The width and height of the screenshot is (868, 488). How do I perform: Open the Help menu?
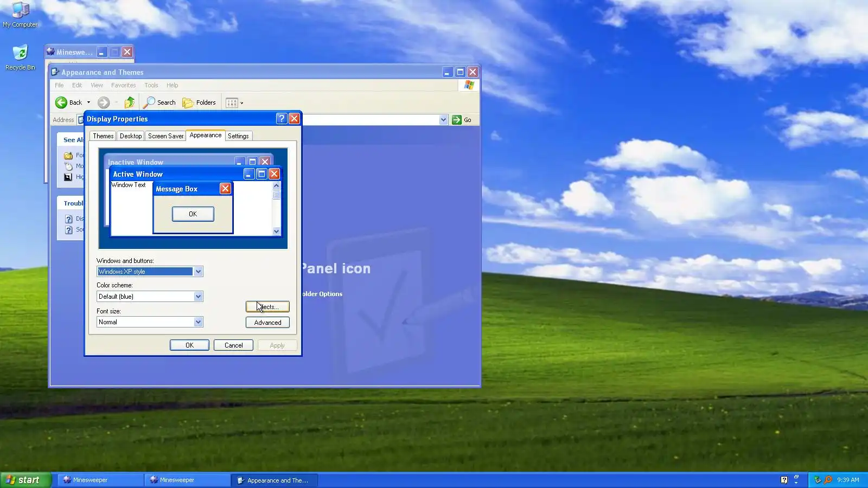172,85
